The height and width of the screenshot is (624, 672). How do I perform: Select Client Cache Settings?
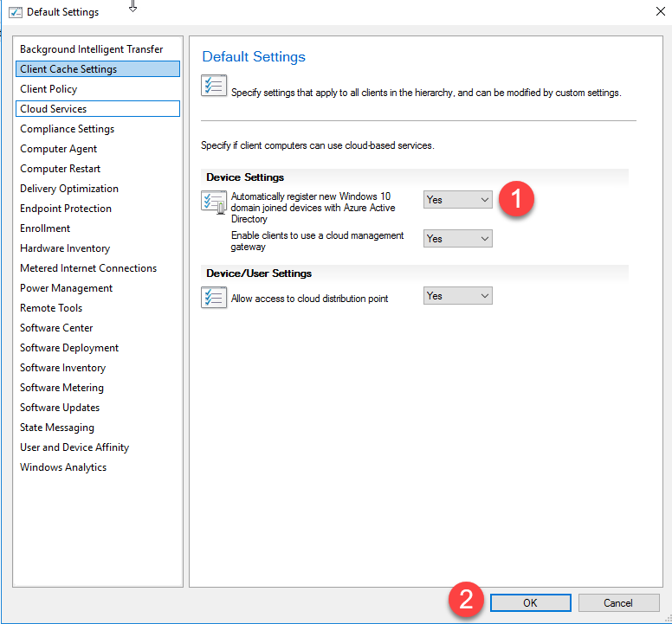coord(98,69)
